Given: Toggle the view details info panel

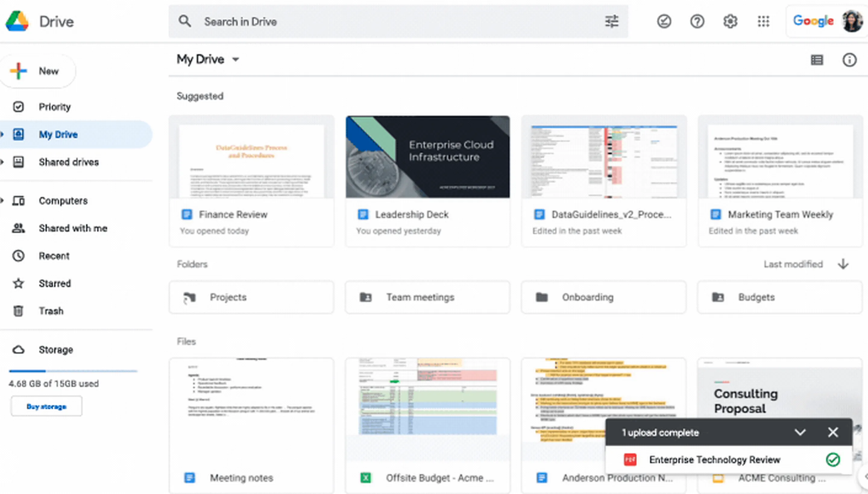Looking at the screenshot, I should (x=849, y=60).
